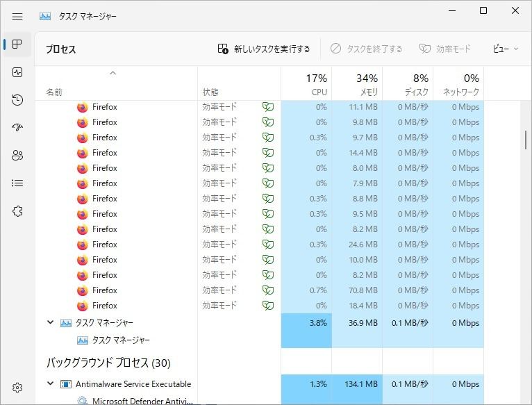Open Task Manager settings gear
532x405 pixels.
tap(17, 388)
